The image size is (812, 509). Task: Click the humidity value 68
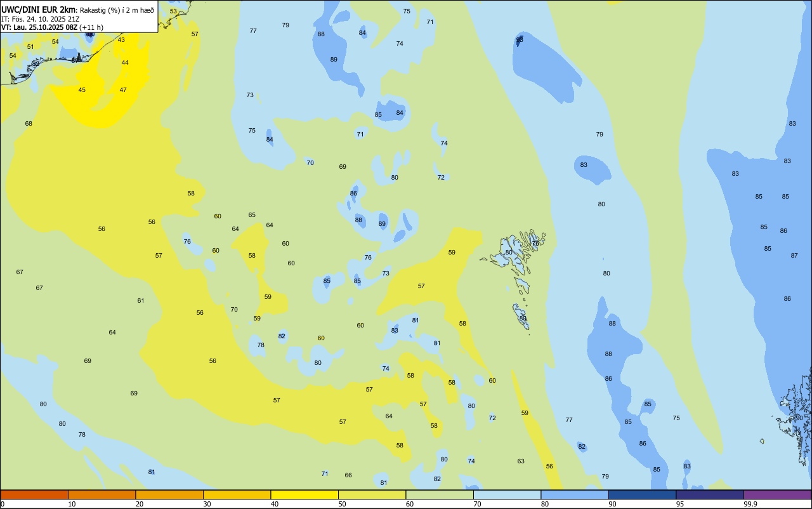[x=29, y=124]
